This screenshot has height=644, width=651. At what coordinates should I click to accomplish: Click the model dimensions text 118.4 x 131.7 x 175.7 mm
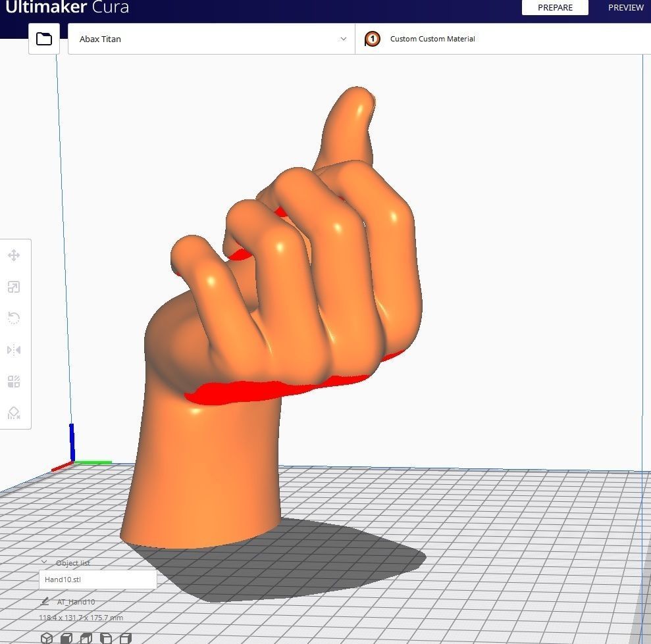(81, 618)
